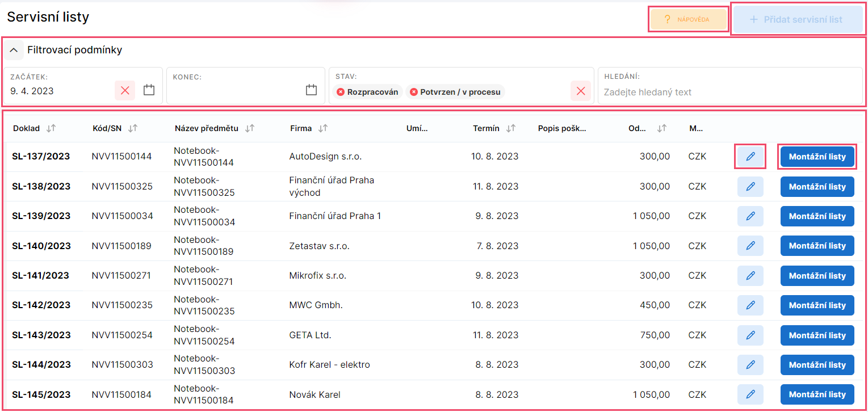This screenshot has height=412, width=868.
Task: Open the calendar picker for Začátek
Action: click(149, 90)
